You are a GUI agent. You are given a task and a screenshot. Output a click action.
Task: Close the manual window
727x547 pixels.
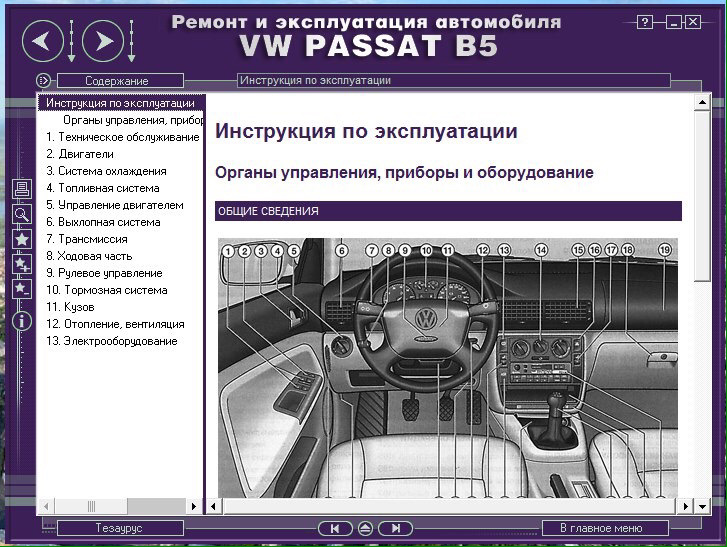click(693, 22)
